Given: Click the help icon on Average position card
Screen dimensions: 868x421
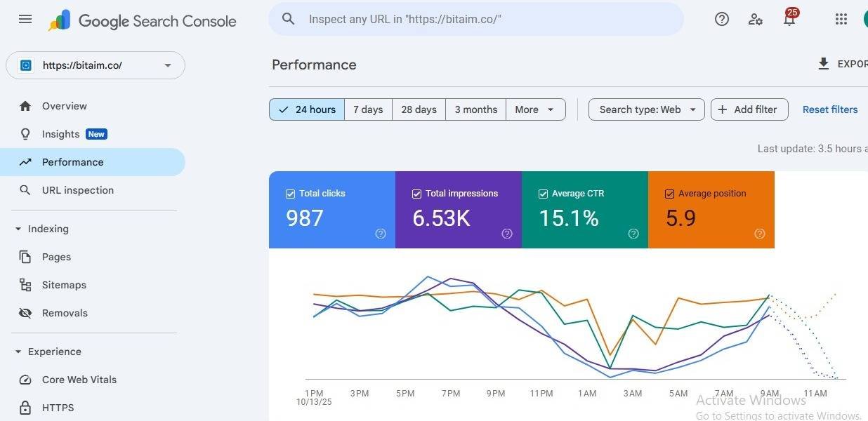Looking at the screenshot, I should 759,234.
